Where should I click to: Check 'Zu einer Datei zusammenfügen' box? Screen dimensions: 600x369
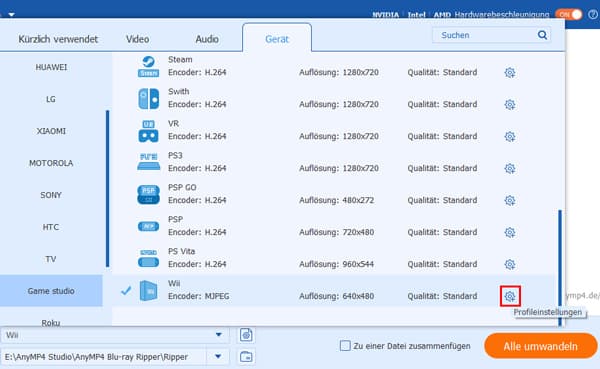pos(345,346)
